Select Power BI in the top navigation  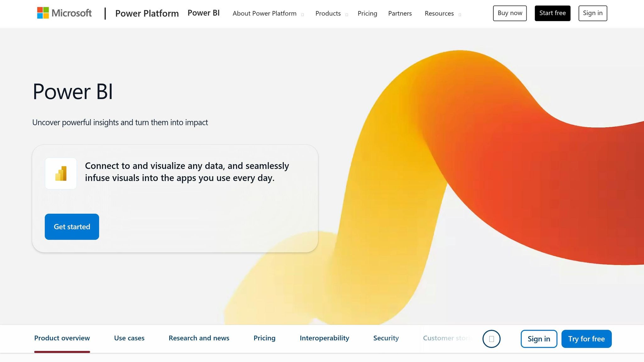(x=203, y=13)
